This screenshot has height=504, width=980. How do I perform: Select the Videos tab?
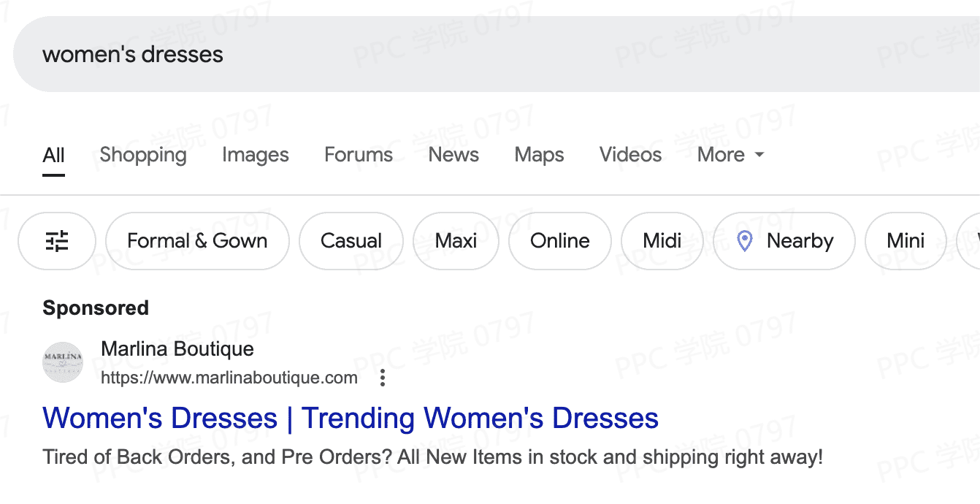(x=630, y=155)
